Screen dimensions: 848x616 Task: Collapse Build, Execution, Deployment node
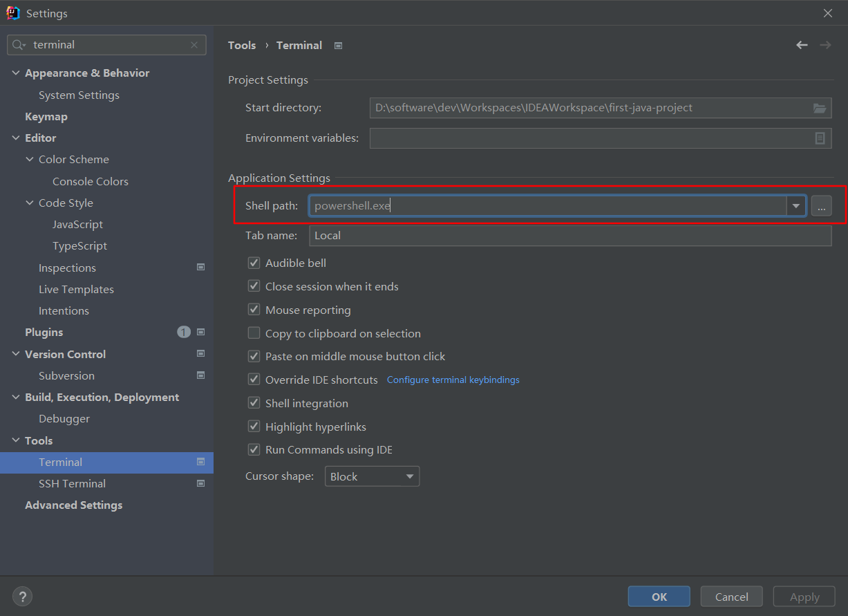(x=16, y=398)
